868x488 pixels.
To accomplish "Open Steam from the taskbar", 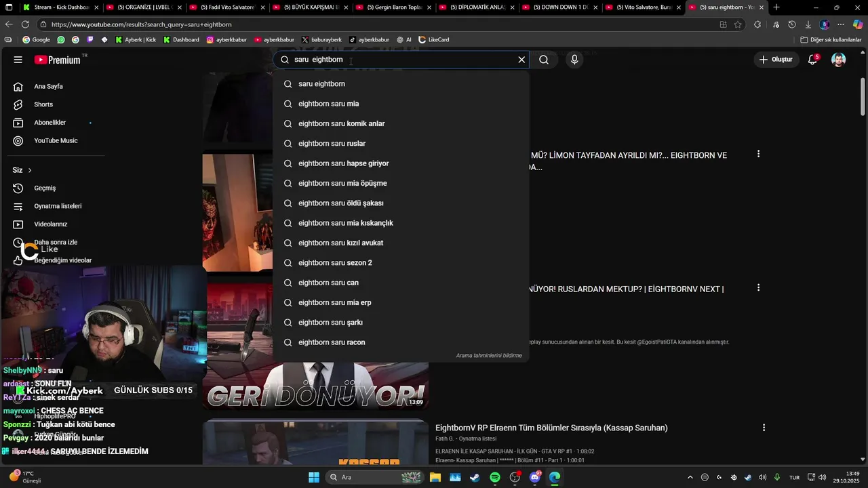I will (475, 477).
